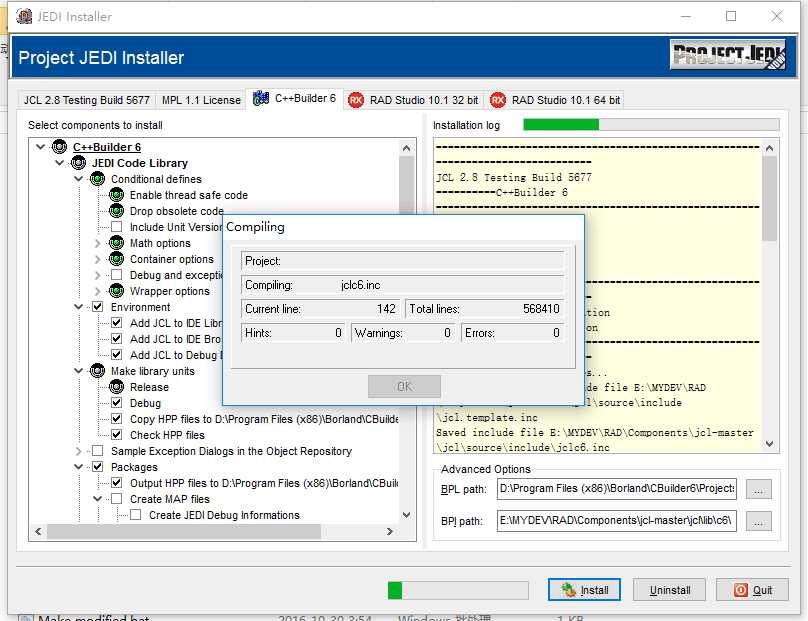Click the JEDI Code Library node icon

(78, 163)
